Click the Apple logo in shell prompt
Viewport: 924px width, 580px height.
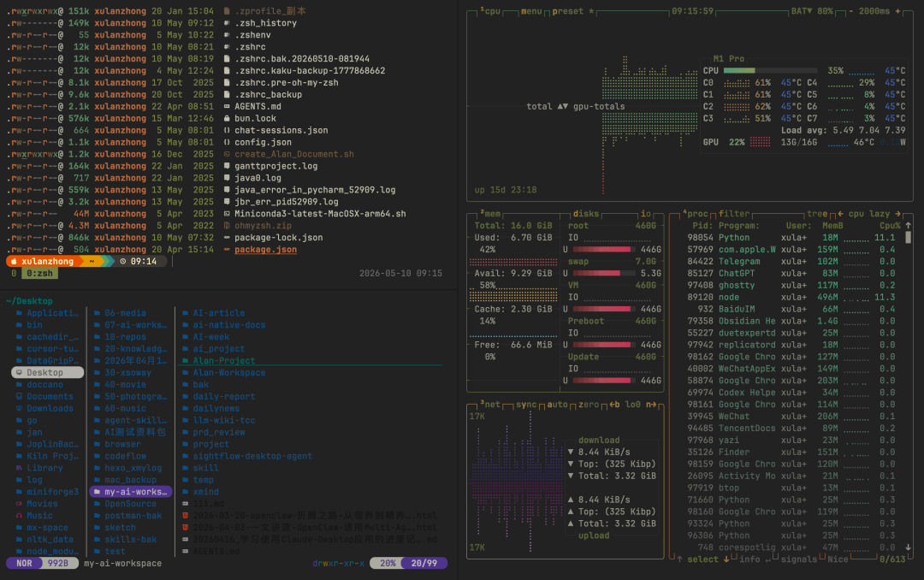pyautogui.click(x=14, y=261)
